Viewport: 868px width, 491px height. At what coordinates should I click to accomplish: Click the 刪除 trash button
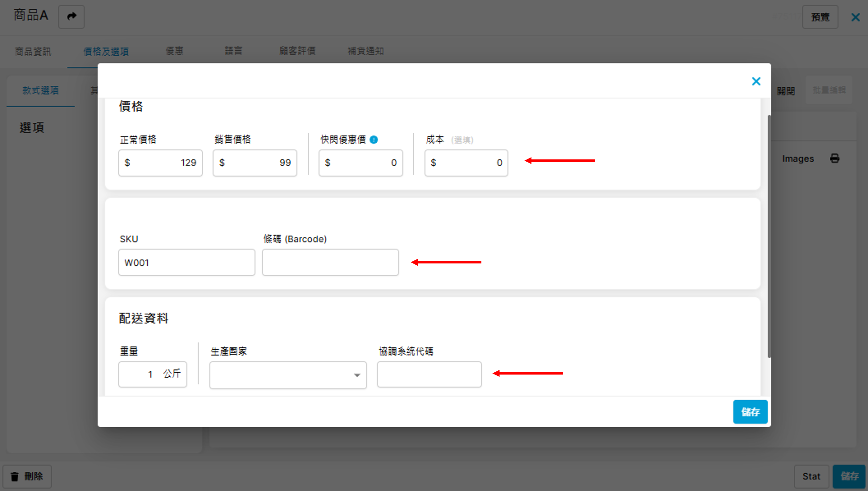coord(27,476)
